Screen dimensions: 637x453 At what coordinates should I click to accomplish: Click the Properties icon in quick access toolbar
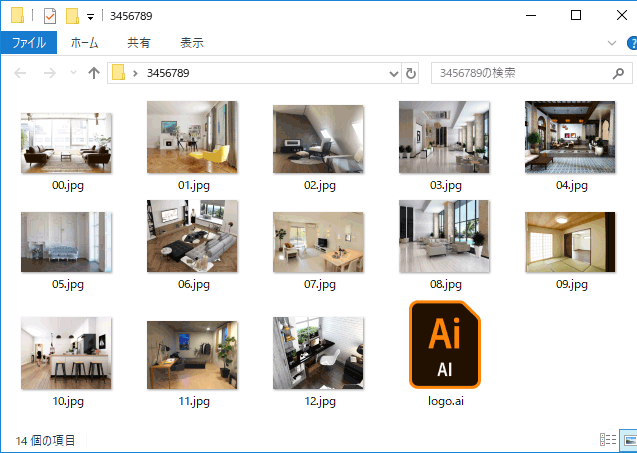pyautogui.click(x=50, y=15)
